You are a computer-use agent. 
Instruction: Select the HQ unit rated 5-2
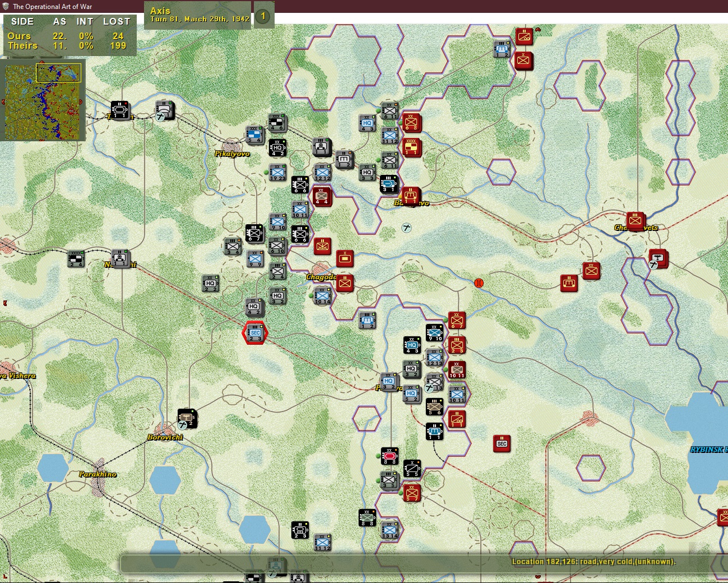(411, 394)
